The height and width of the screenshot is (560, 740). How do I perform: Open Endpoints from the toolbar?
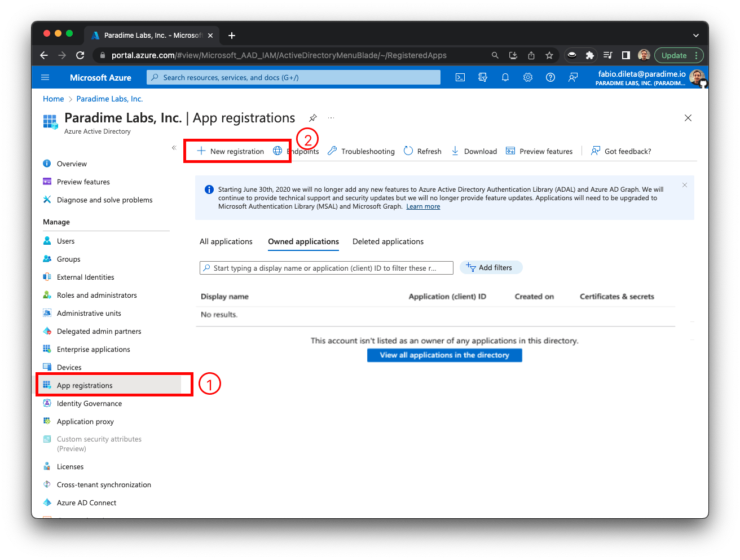click(296, 151)
